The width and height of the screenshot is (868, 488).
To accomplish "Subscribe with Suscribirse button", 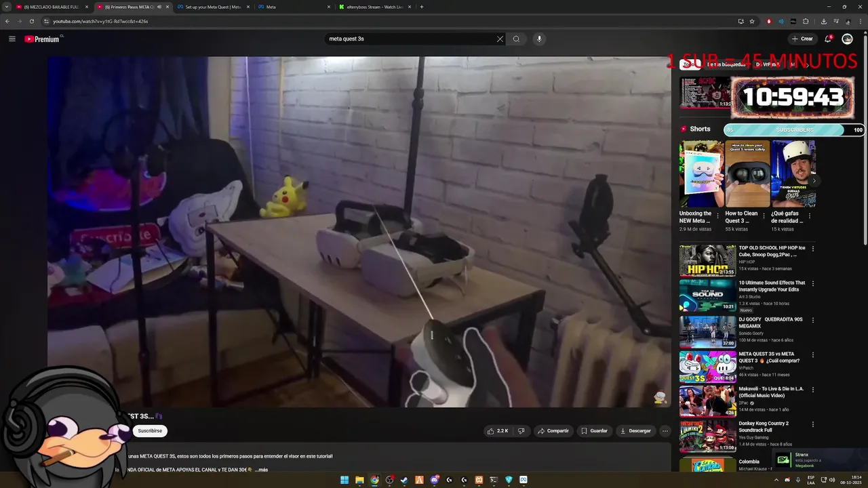I will tap(150, 430).
